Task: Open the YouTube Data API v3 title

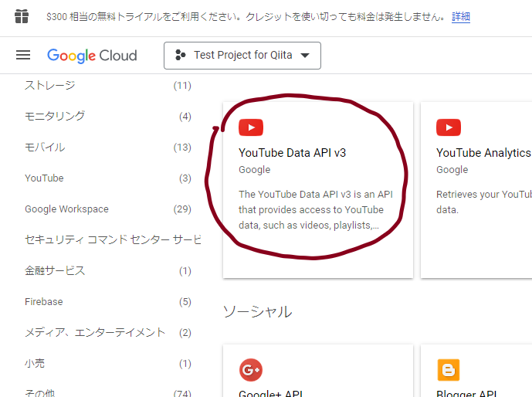Action: pos(292,153)
